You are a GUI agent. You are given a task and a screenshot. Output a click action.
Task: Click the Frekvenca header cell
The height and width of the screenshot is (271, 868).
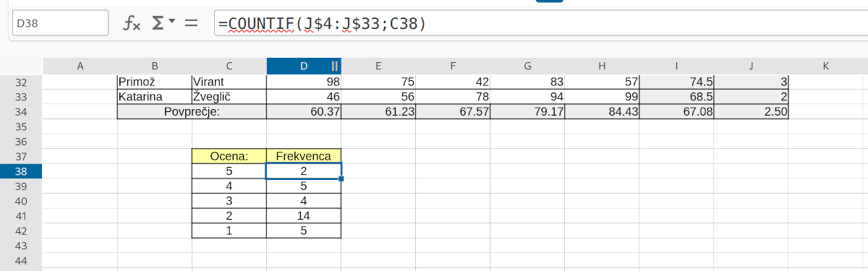(x=304, y=156)
